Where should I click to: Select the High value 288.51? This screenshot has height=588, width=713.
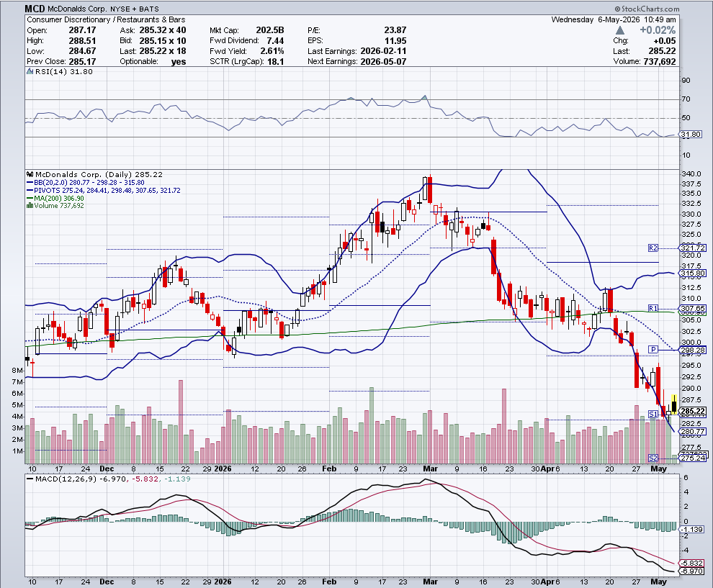[82, 40]
